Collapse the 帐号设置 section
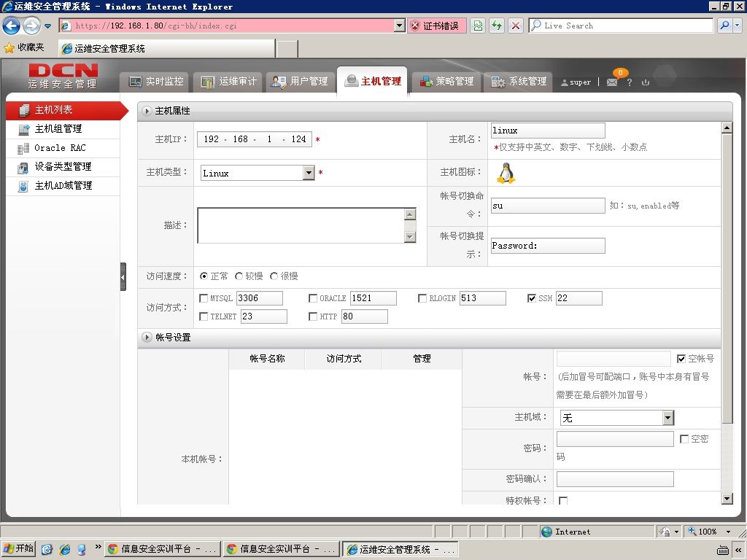Screen dimensions: 747x560 tap(147, 337)
